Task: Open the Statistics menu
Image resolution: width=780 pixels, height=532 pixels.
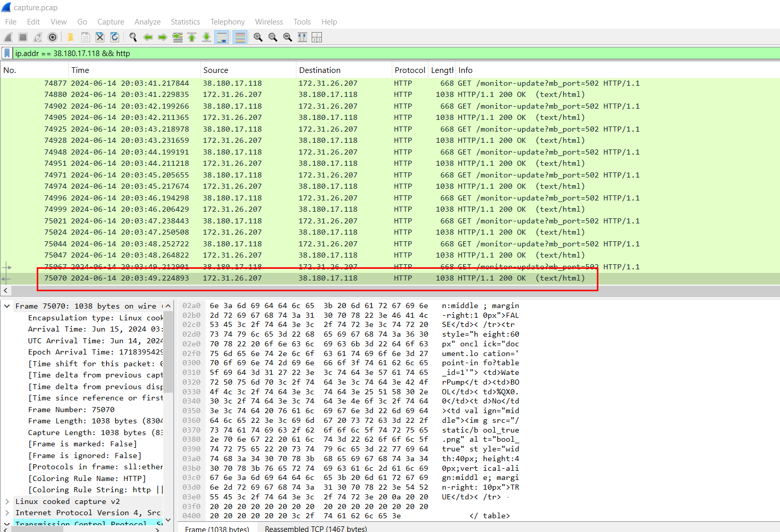Action: click(185, 22)
